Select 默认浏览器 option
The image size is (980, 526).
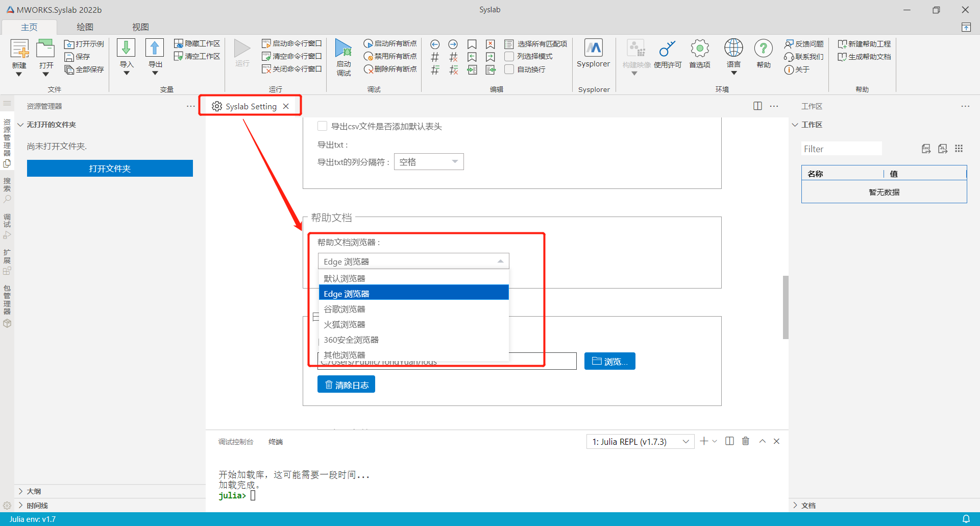[413, 278]
